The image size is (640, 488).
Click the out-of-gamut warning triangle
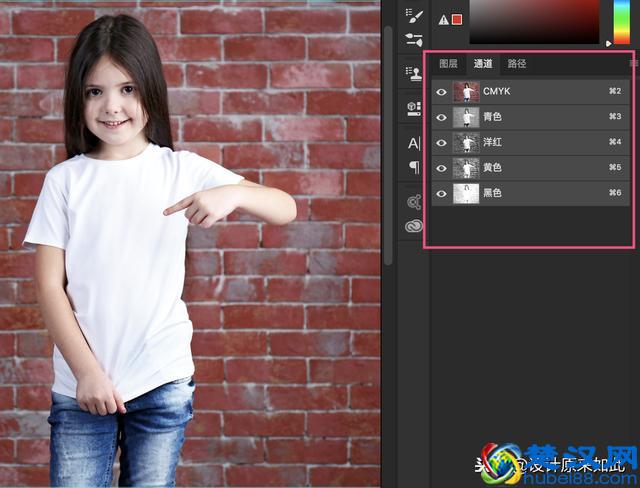click(x=443, y=19)
